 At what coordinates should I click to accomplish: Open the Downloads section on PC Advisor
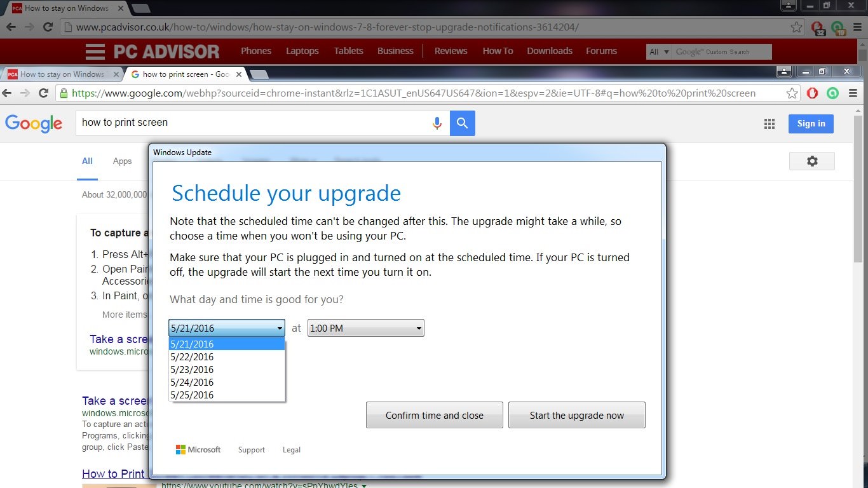(x=550, y=51)
